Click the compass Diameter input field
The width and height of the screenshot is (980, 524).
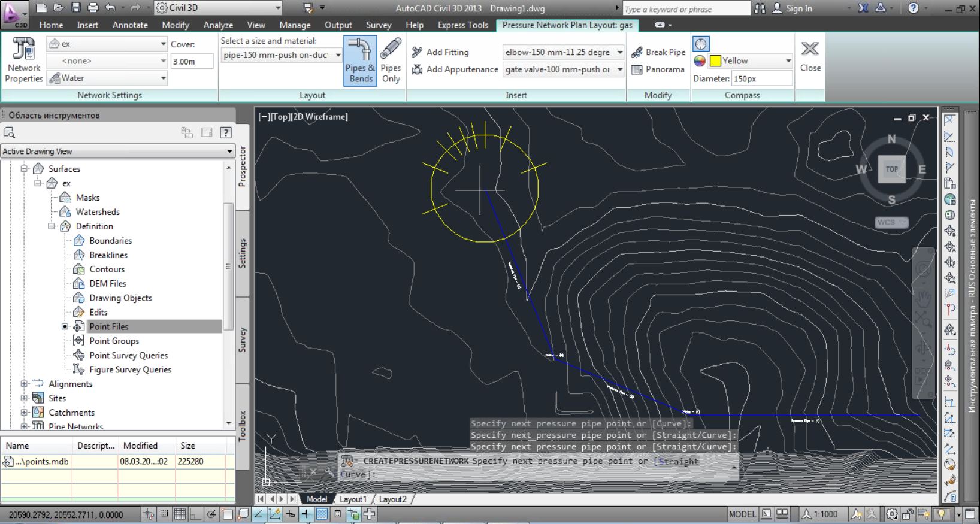click(761, 78)
